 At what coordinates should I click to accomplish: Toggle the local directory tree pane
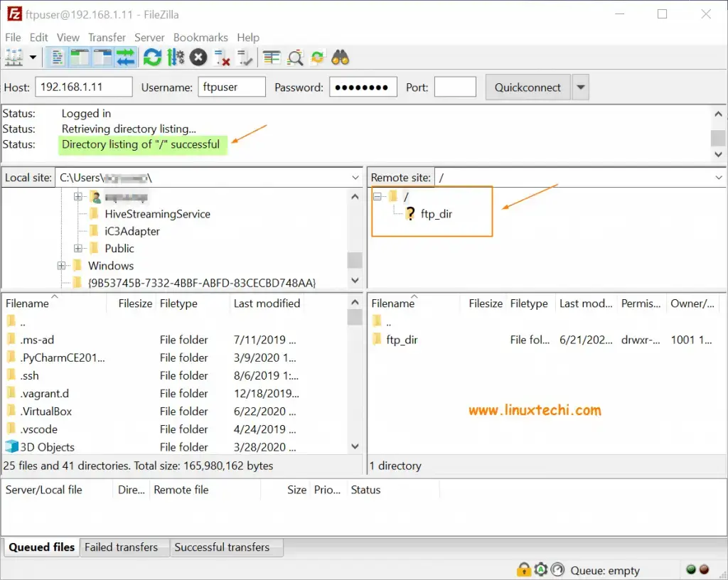point(79,57)
